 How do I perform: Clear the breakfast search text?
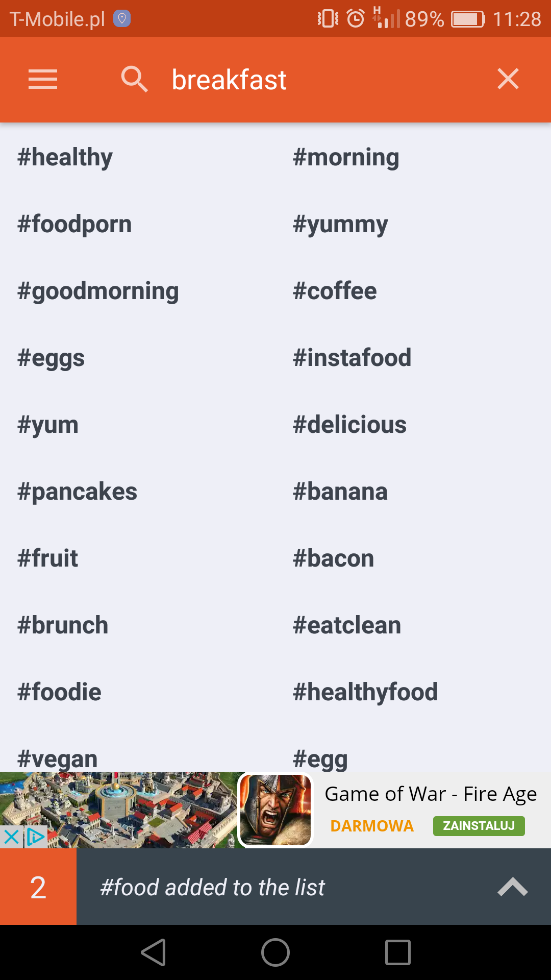(508, 79)
